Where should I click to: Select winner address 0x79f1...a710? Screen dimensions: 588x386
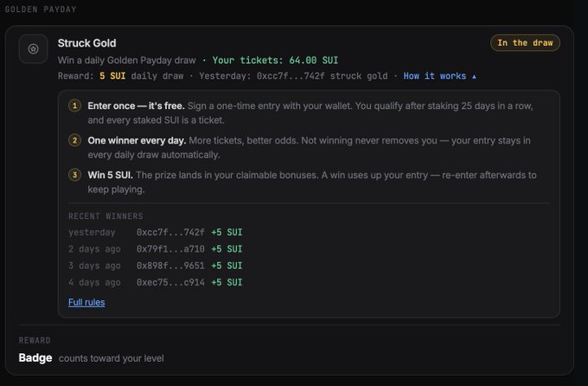[x=170, y=249]
